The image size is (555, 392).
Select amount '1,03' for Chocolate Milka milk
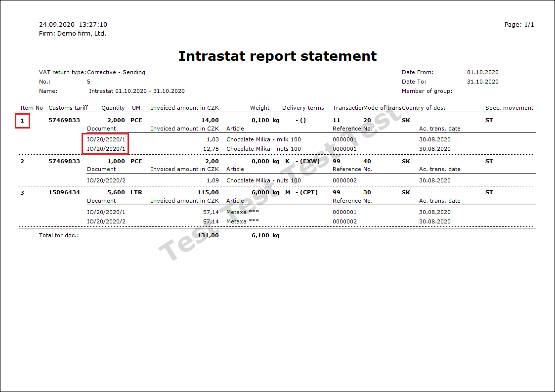point(213,139)
